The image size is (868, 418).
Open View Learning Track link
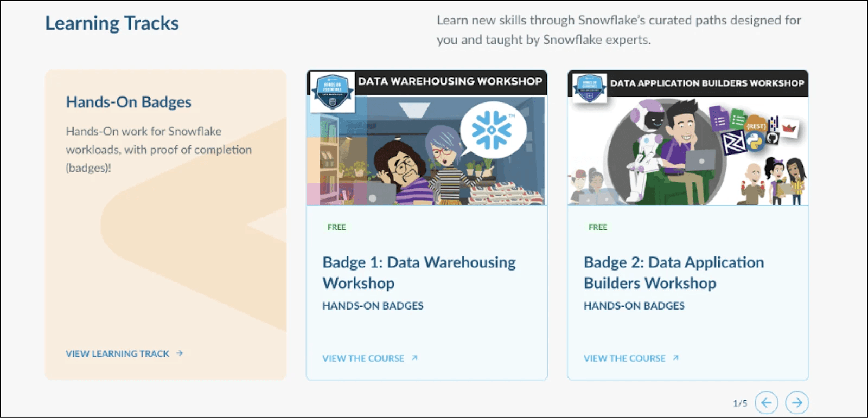[118, 354]
